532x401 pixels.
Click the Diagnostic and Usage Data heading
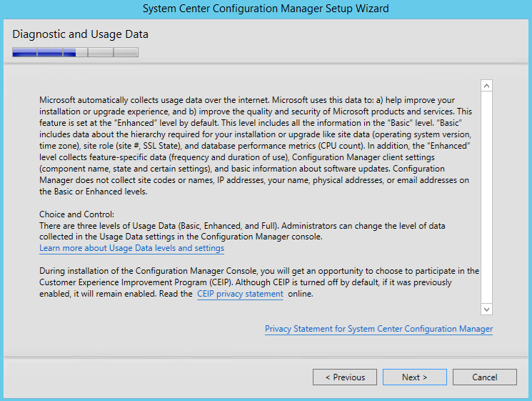tap(81, 34)
